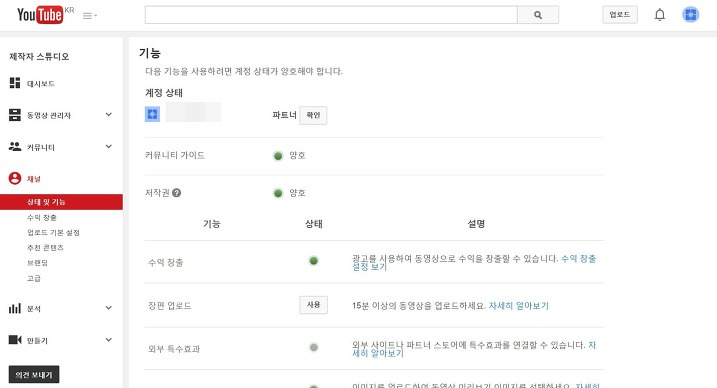Open notifications bell icon
The image size is (717, 388).
(659, 15)
